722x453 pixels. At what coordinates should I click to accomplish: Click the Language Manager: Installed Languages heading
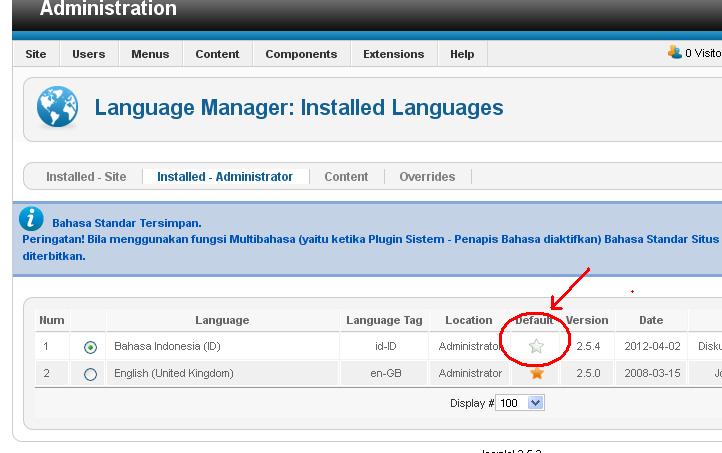[299, 108]
